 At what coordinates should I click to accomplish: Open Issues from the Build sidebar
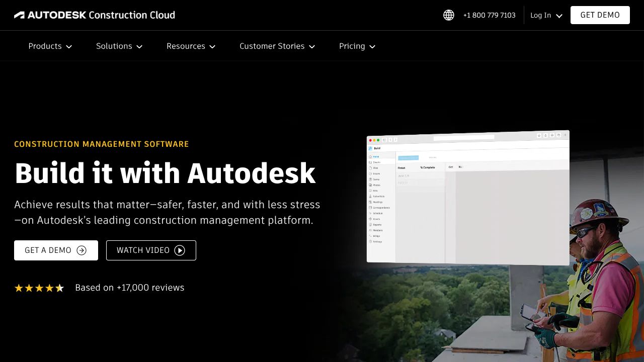[376, 173]
